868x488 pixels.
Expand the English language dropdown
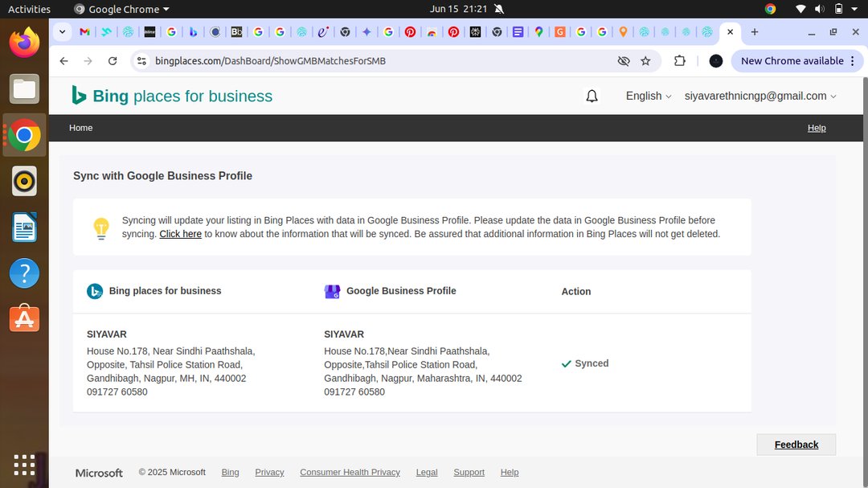(648, 96)
